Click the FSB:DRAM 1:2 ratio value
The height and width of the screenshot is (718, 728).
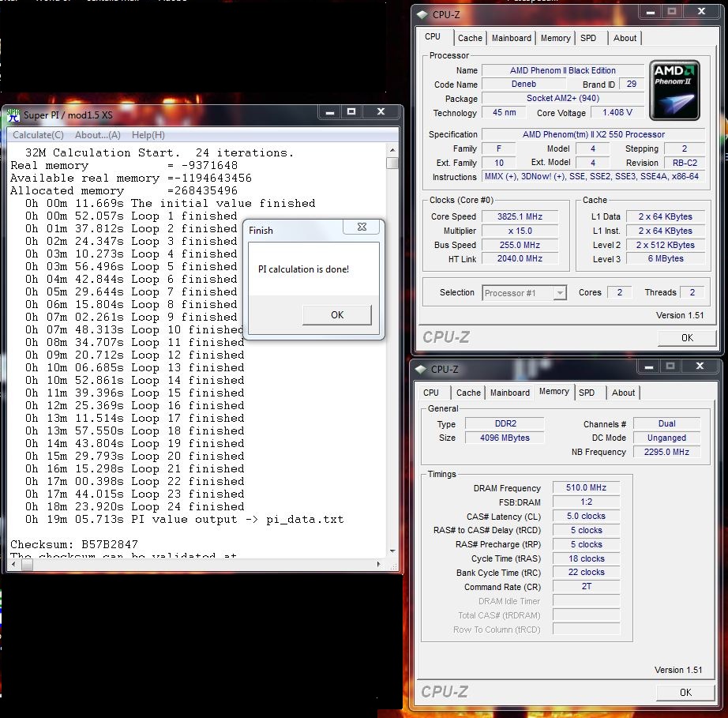tap(586, 502)
